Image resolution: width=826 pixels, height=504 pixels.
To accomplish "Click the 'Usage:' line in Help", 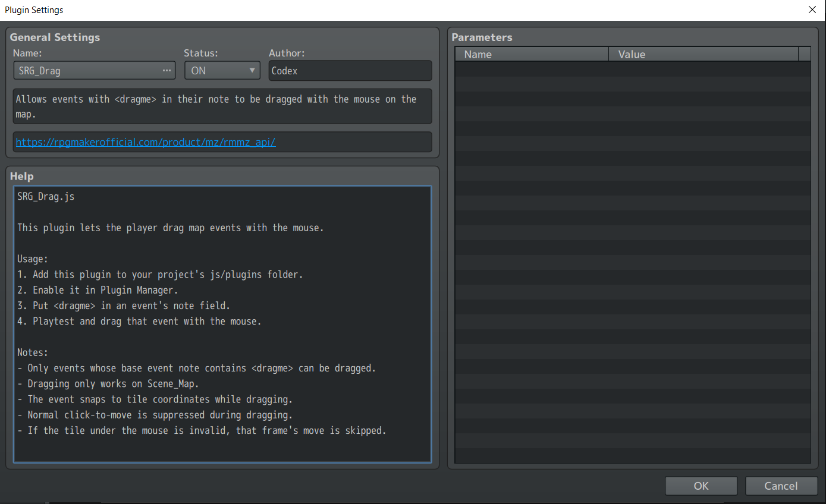I will pyautogui.click(x=33, y=259).
